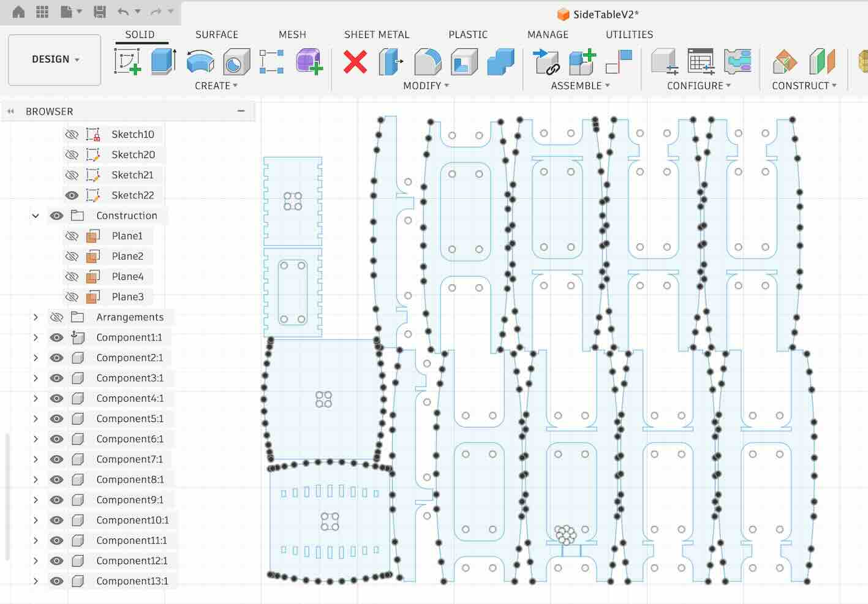Select the Offset Plane construct tool

(x=785, y=62)
